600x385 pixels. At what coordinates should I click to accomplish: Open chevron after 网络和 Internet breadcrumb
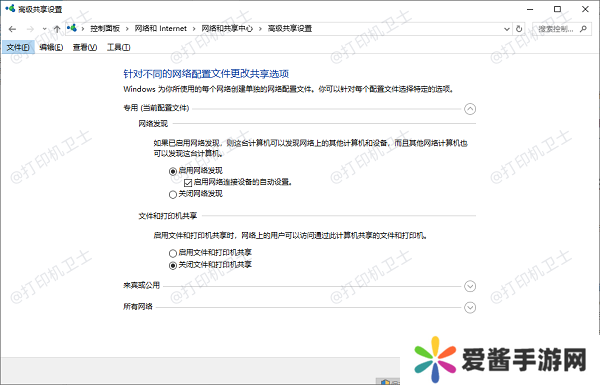coord(194,29)
